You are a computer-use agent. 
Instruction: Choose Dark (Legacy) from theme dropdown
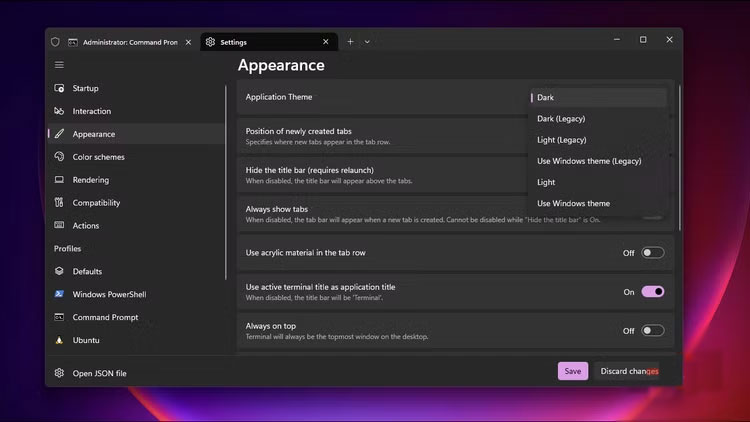(561, 119)
